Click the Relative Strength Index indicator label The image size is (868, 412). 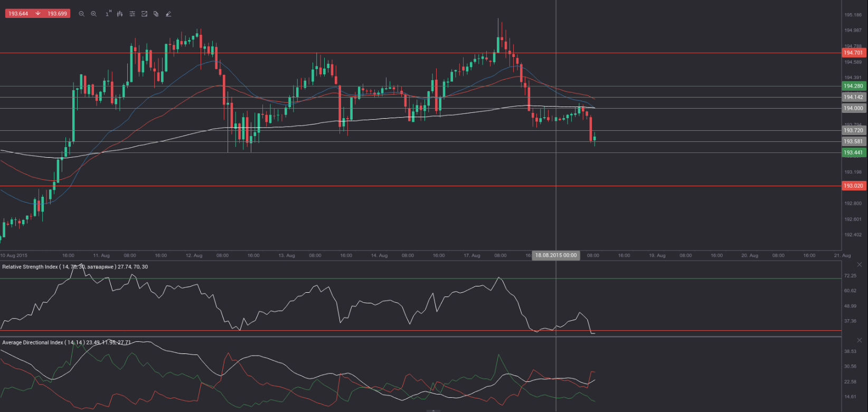click(x=75, y=267)
